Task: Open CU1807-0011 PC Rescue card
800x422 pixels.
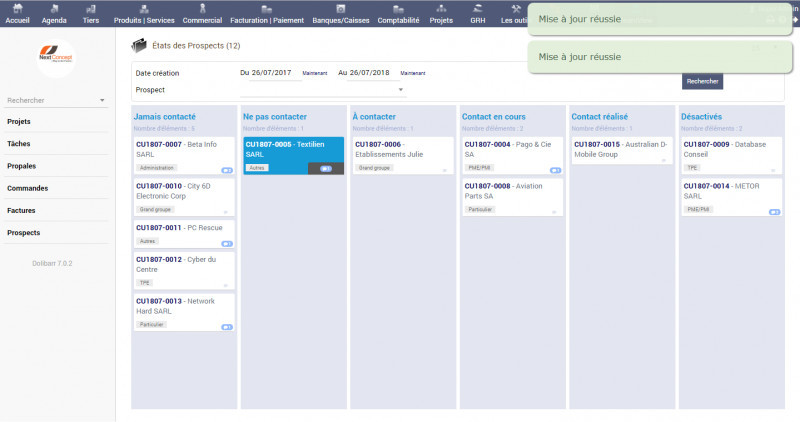Action: click(184, 234)
